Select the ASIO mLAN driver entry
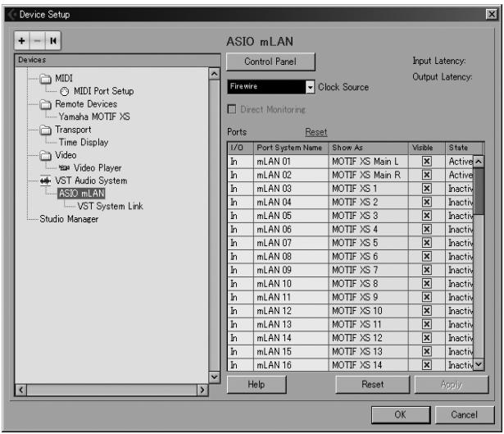The height and width of the screenshot is (434, 504). (81, 194)
